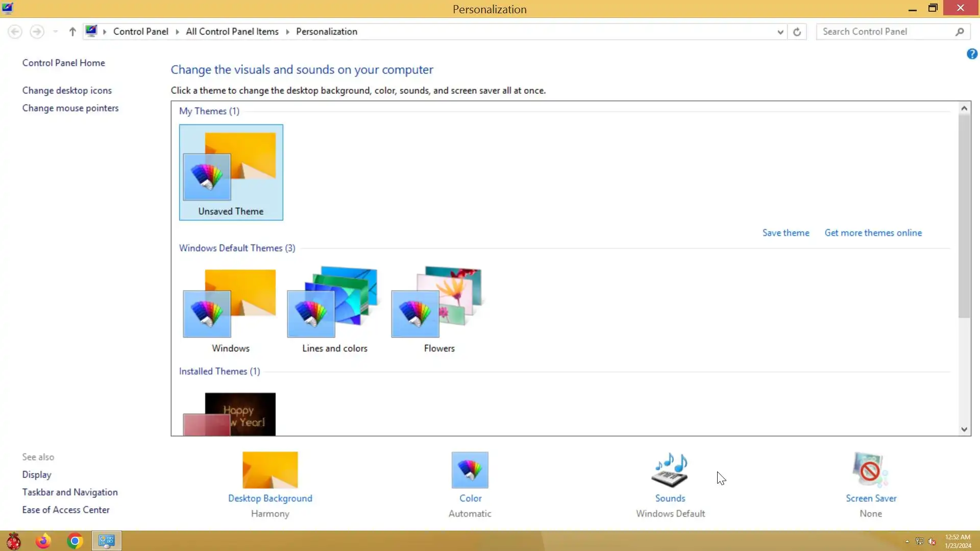This screenshot has height=551, width=980.
Task: Launch Firefox from the taskbar
Action: [x=43, y=541]
